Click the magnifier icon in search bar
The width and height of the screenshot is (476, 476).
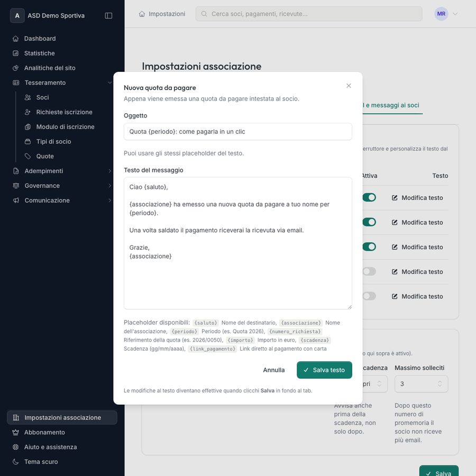[204, 14]
